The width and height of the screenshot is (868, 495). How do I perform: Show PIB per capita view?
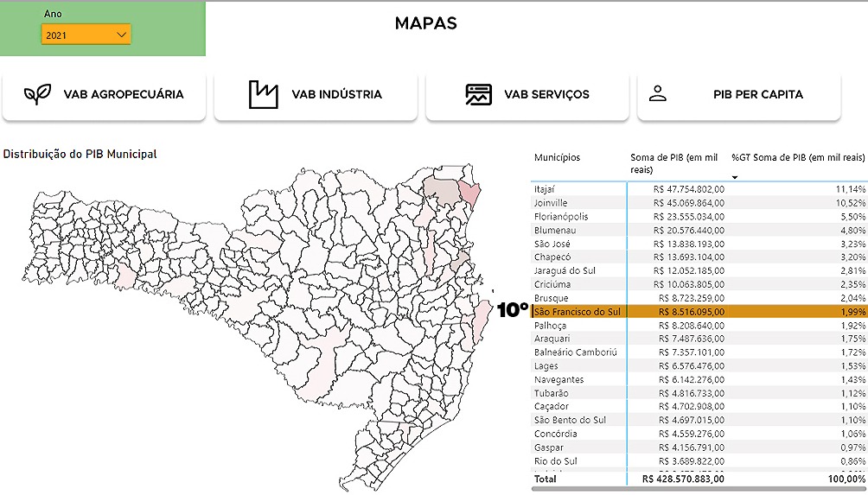point(757,95)
